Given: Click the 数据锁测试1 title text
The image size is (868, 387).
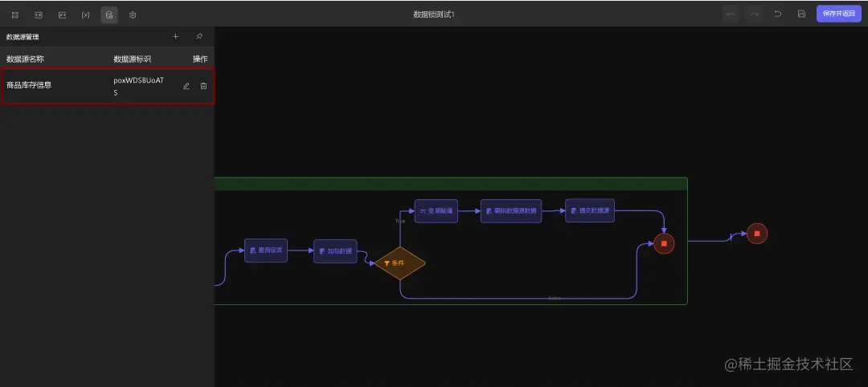Looking at the screenshot, I should pyautogui.click(x=434, y=14).
